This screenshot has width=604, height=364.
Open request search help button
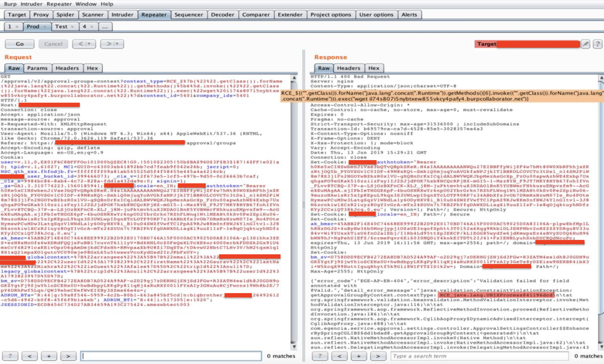click(10, 356)
